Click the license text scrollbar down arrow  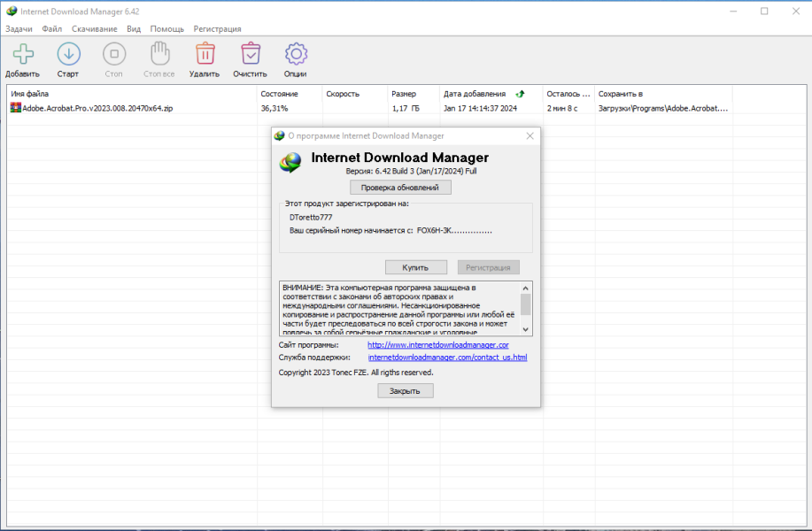click(526, 330)
